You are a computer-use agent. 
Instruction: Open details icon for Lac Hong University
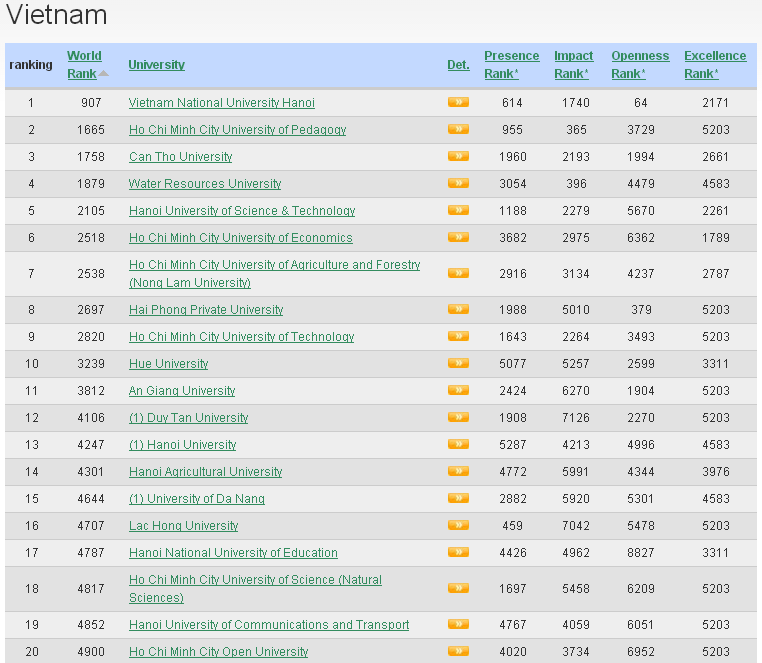tap(458, 525)
